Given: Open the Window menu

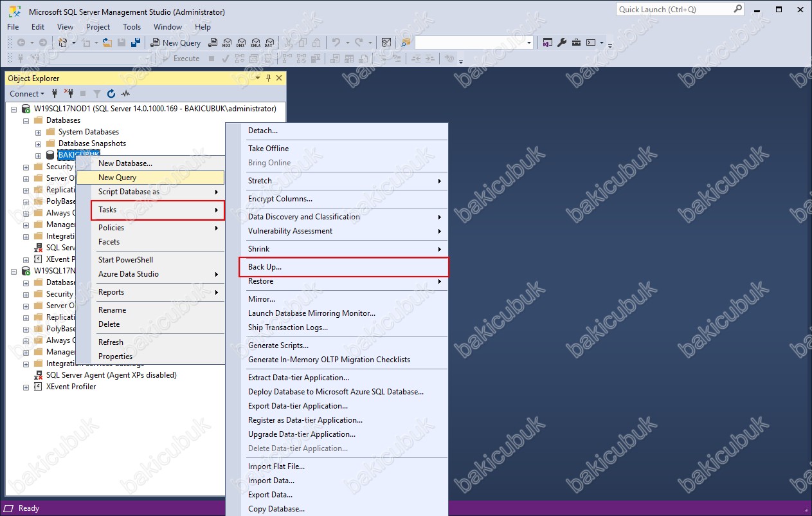Looking at the screenshot, I should point(168,27).
